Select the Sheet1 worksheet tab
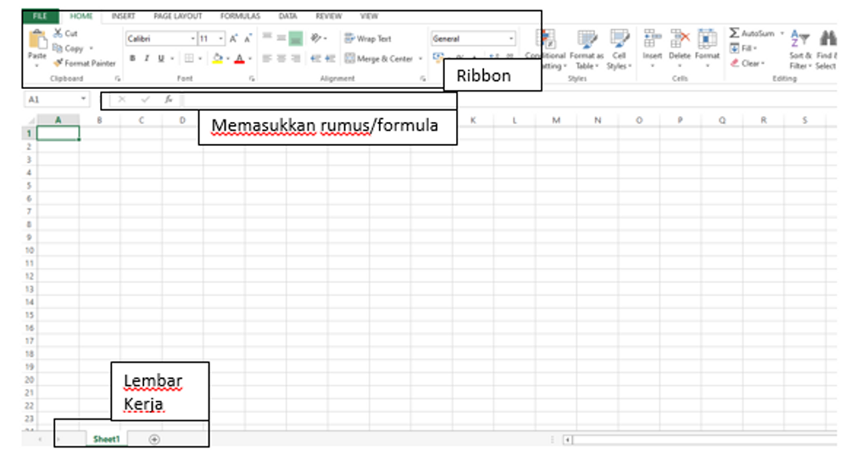Image resolution: width=868 pixels, height=461 pixels. point(107,439)
